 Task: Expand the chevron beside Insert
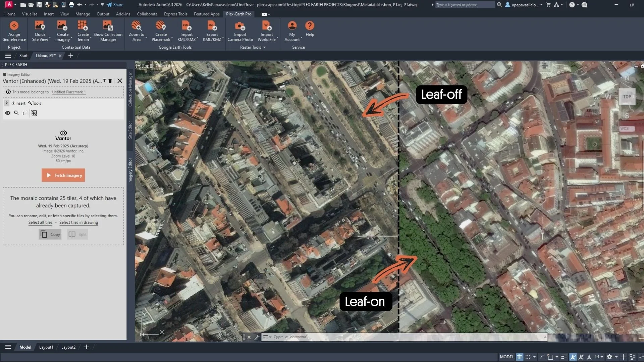[x=6, y=103]
